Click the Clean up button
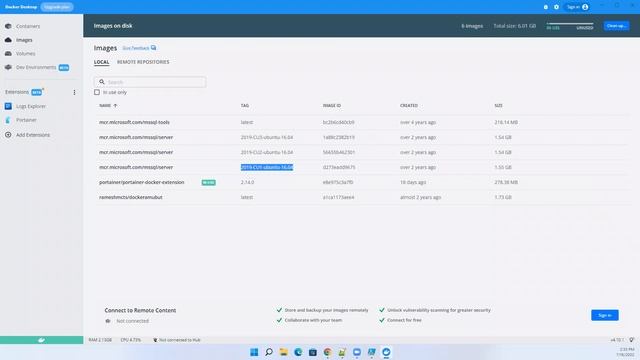Viewport: 640px width, 360px height. pyautogui.click(x=616, y=26)
